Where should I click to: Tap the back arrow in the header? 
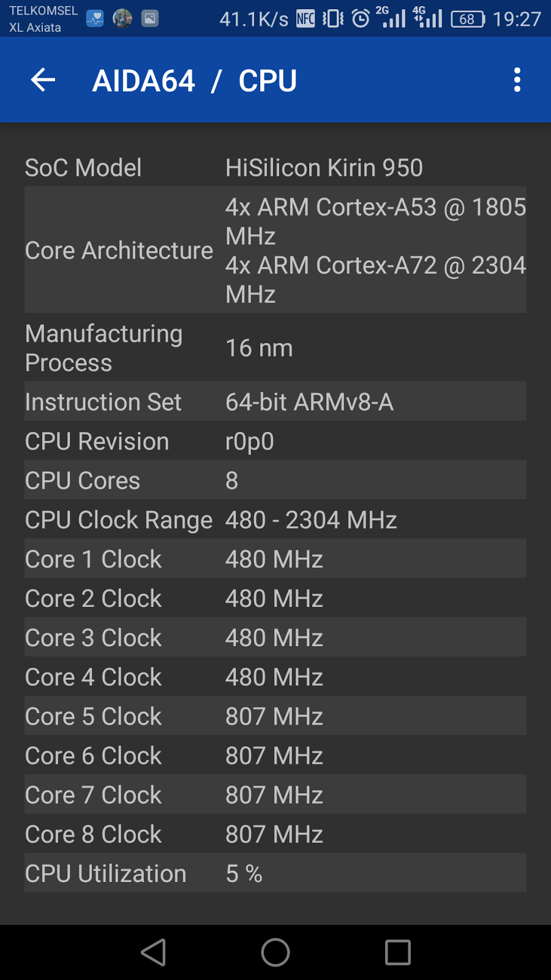pos(43,80)
